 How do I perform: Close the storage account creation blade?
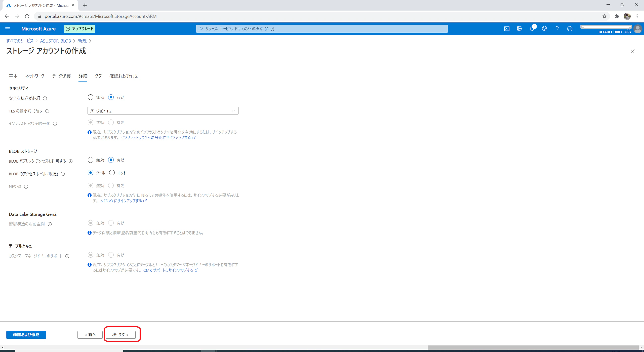click(x=633, y=52)
